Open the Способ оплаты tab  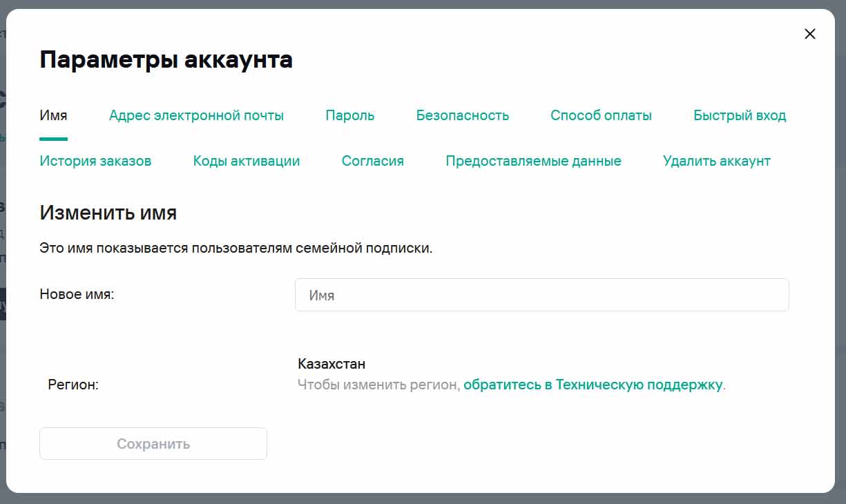tap(601, 115)
